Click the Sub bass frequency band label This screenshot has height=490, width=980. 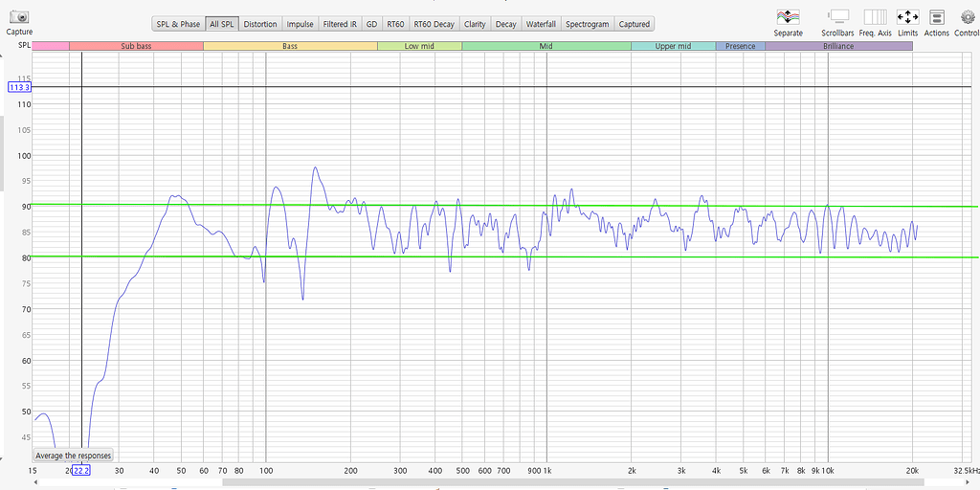click(136, 46)
